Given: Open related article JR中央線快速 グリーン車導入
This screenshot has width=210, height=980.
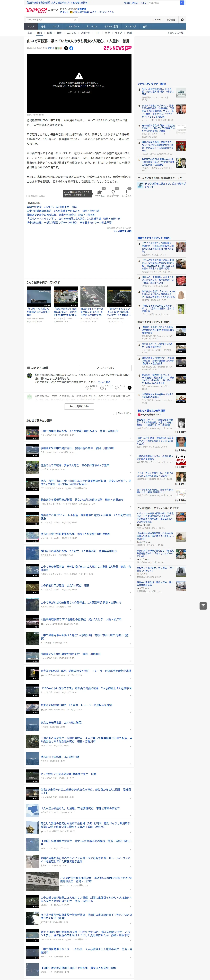Looking at the screenshot, I should point(69,223).
